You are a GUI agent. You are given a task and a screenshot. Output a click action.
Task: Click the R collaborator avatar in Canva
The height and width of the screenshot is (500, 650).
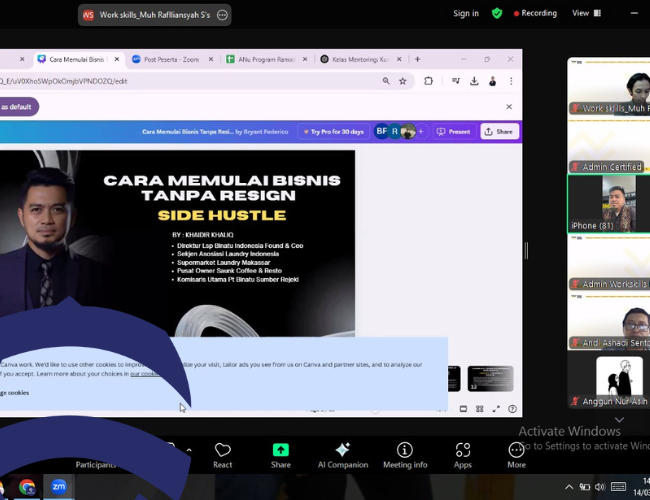coord(395,131)
